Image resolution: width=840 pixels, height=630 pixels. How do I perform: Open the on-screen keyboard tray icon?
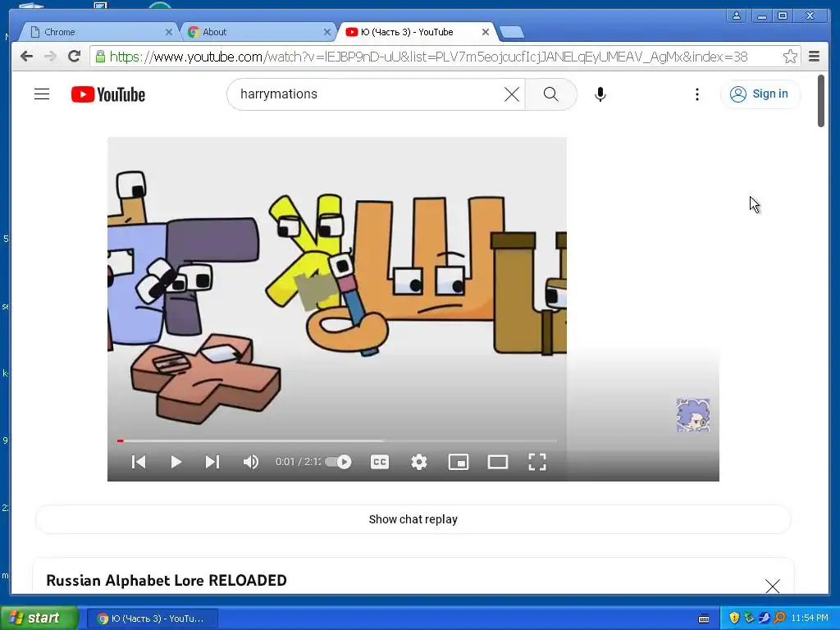pyautogui.click(x=704, y=619)
